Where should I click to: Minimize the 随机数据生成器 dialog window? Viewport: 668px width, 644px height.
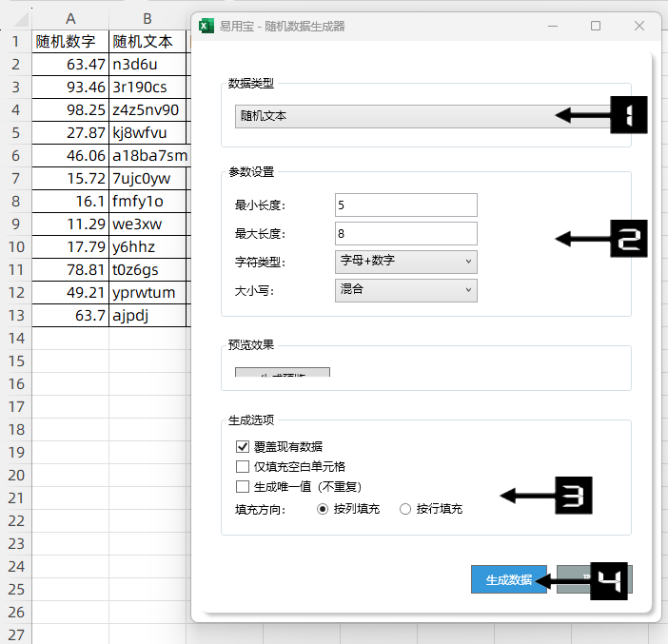(552, 26)
